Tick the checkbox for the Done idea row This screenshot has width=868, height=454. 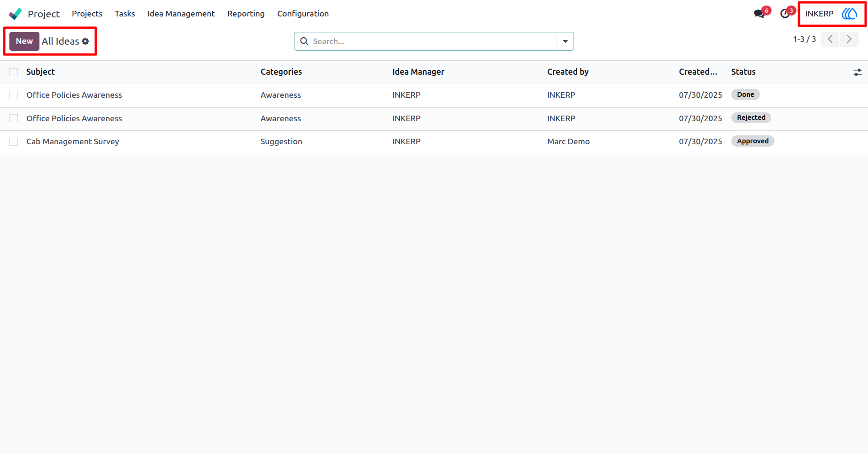14,95
